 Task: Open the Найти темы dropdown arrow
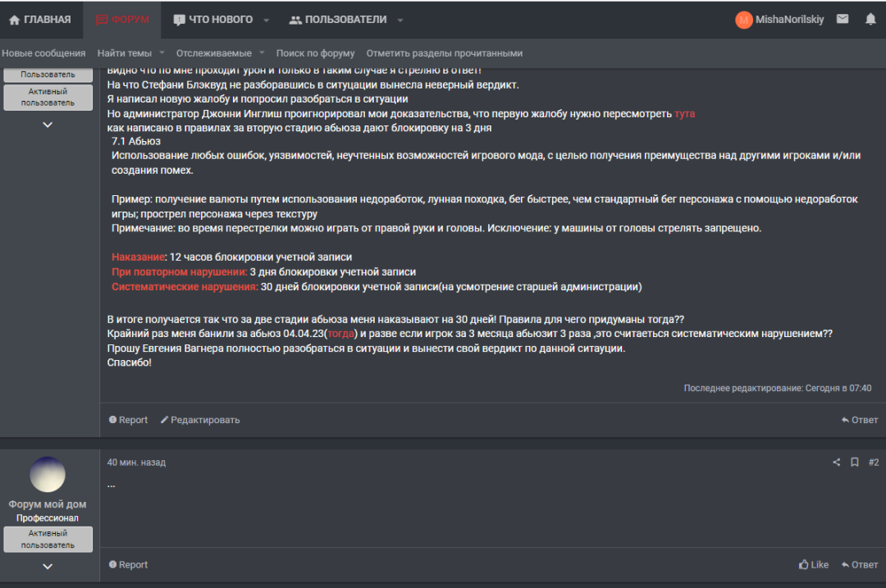[162, 52]
